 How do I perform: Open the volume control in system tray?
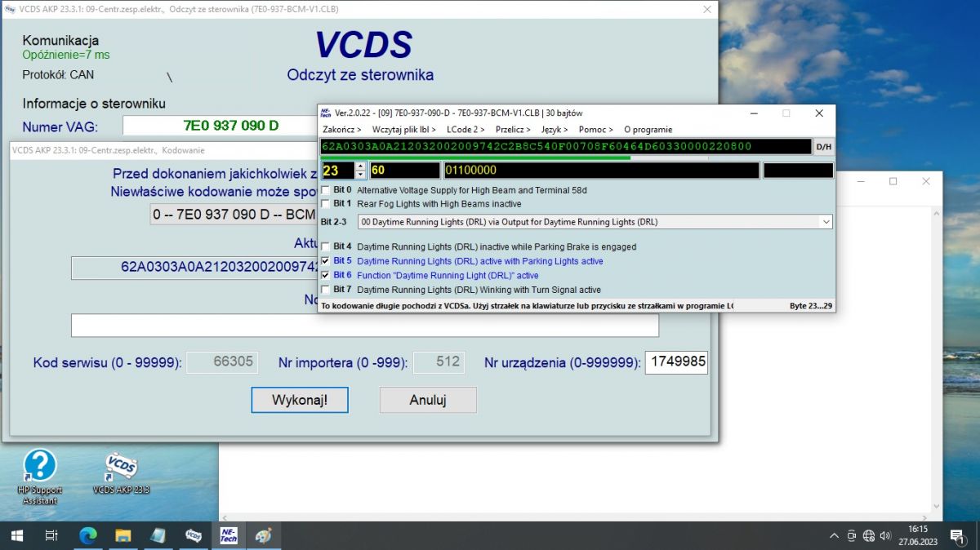click(886, 536)
